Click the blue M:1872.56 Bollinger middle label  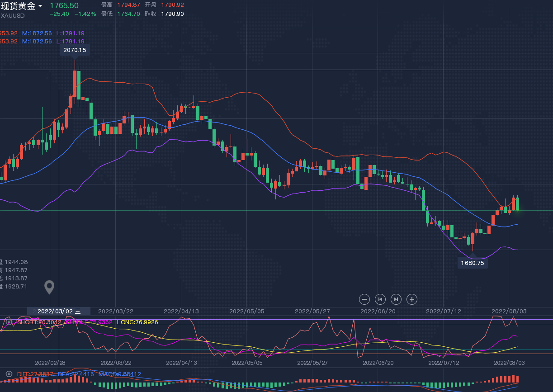[x=37, y=33]
